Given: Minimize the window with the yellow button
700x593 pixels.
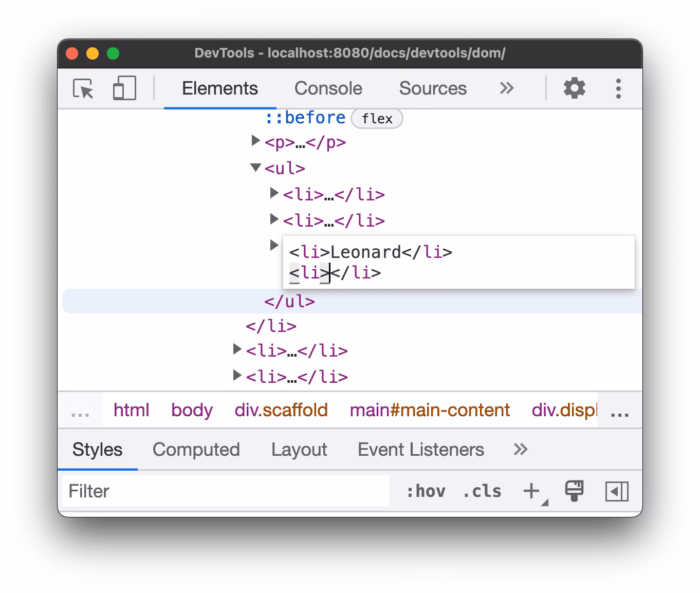Looking at the screenshot, I should (93, 53).
